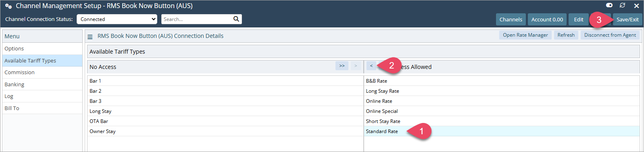The width and height of the screenshot is (644, 152).
Task: Click the Refresh button in connection details
Action: 566,35
